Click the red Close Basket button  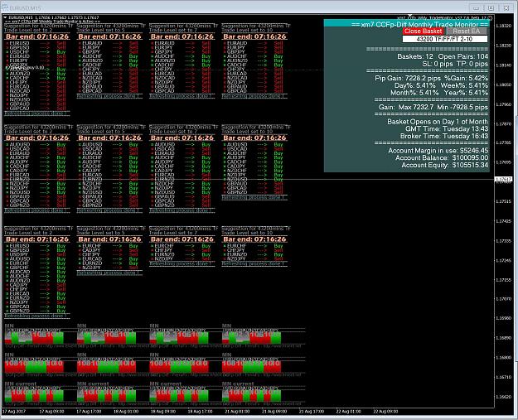(x=424, y=31)
